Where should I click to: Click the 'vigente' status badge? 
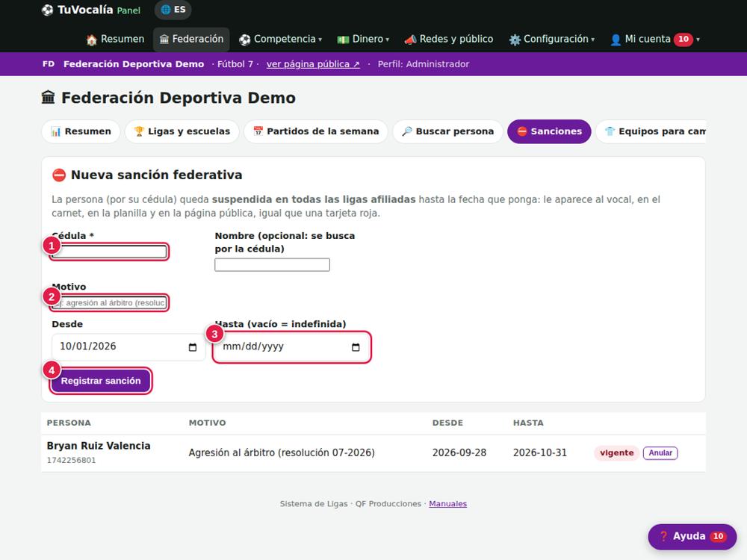tap(616, 453)
